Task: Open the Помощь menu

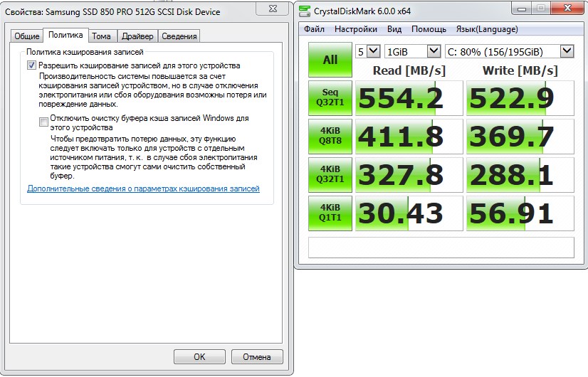Action: (x=429, y=29)
